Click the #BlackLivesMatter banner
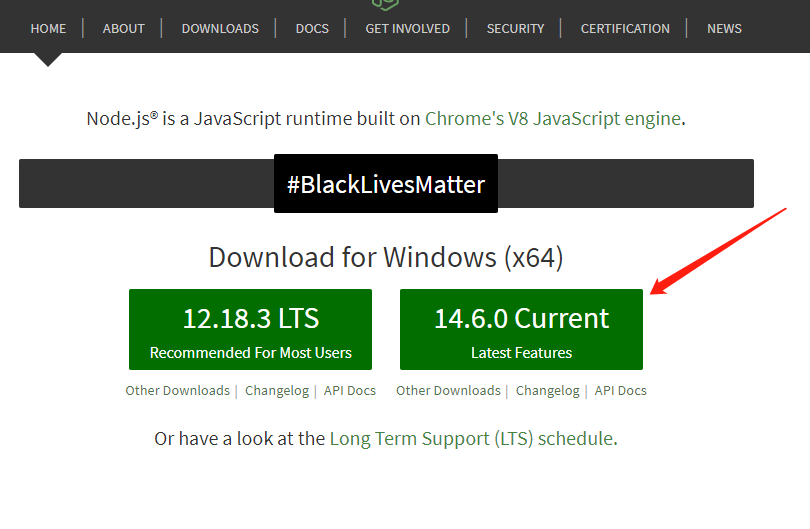The height and width of the screenshot is (529, 810). (x=386, y=184)
